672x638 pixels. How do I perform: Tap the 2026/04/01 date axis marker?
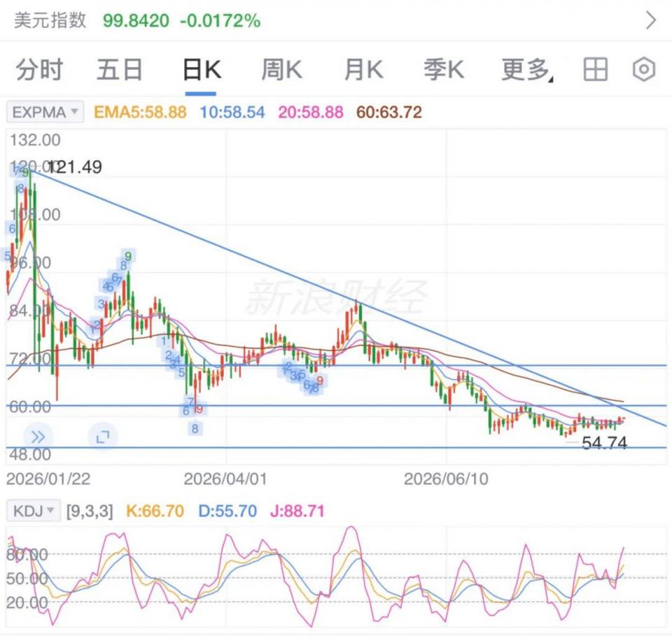225,478
